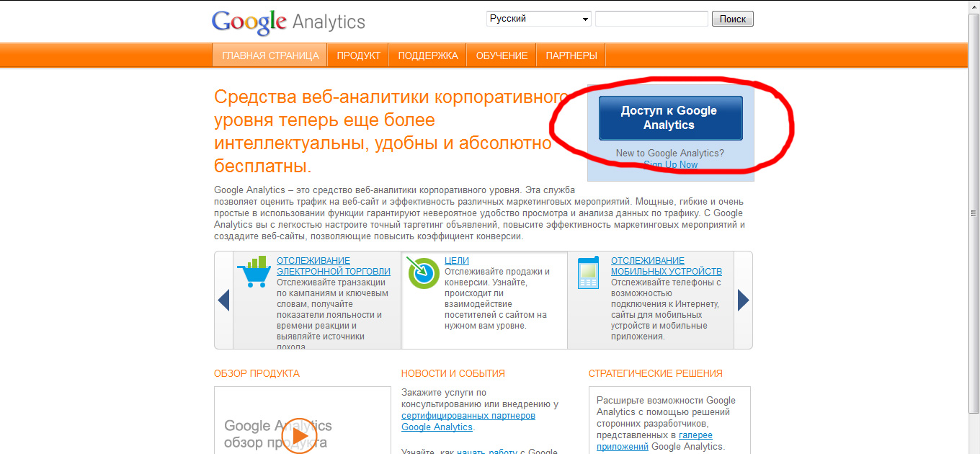Show previous feature carousel items with left arrow
Image resolution: width=980 pixels, height=454 pixels.
pos(223,300)
